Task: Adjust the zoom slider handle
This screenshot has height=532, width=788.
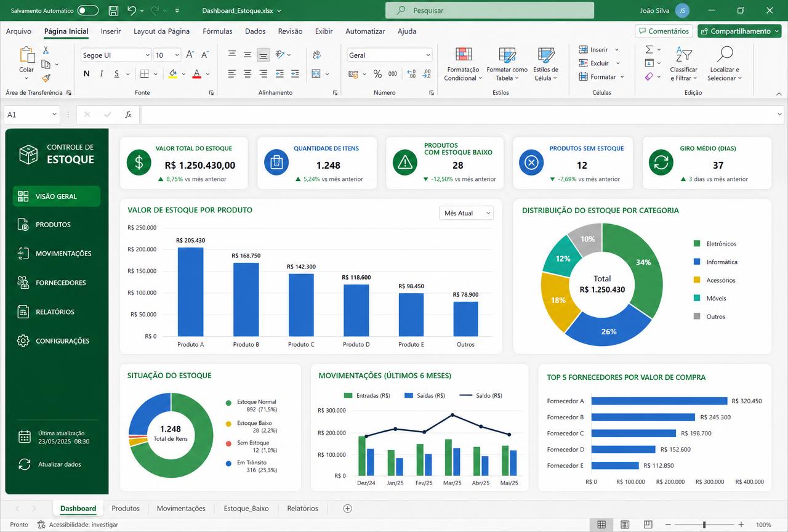Action: [704, 525]
